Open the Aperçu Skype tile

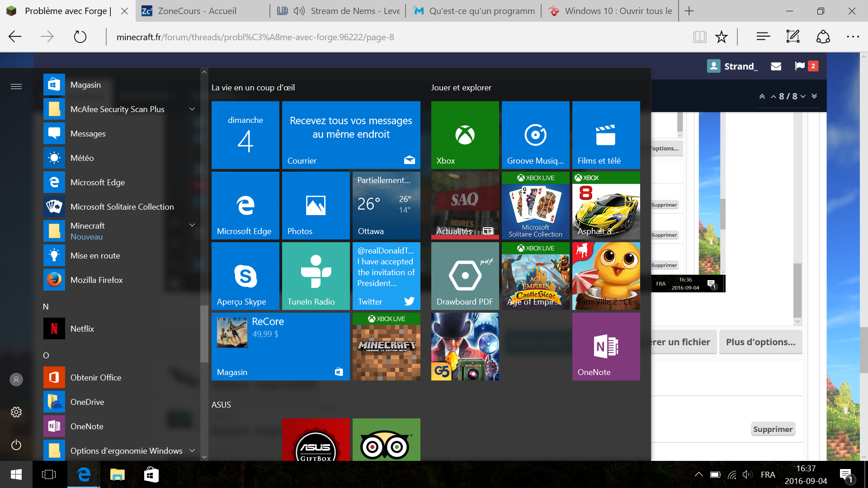coord(245,276)
